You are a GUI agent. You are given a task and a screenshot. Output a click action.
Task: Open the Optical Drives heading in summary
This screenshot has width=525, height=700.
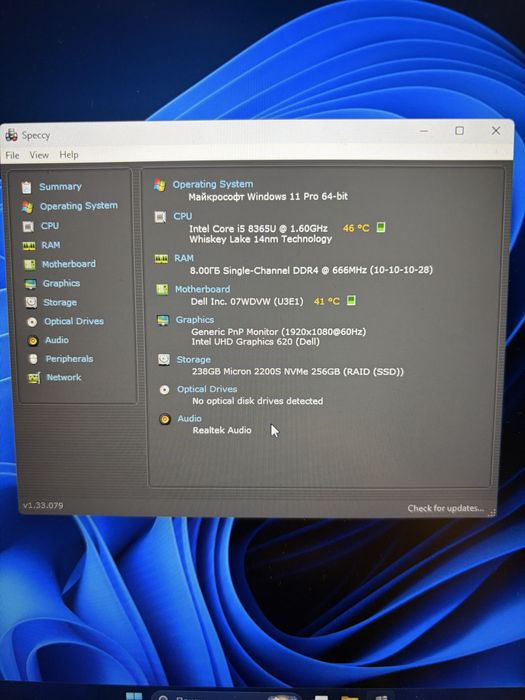tap(207, 389)
